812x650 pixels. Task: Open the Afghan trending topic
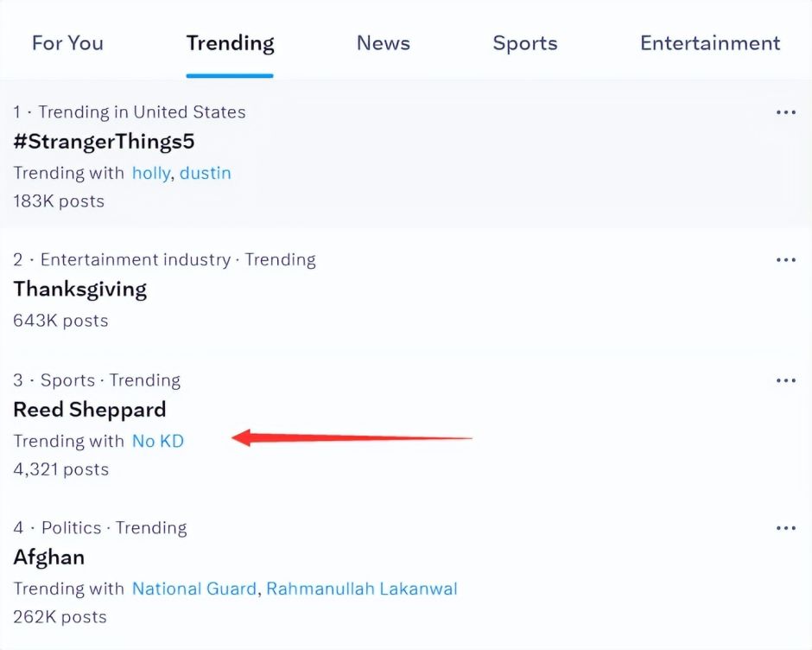point(49,557)
